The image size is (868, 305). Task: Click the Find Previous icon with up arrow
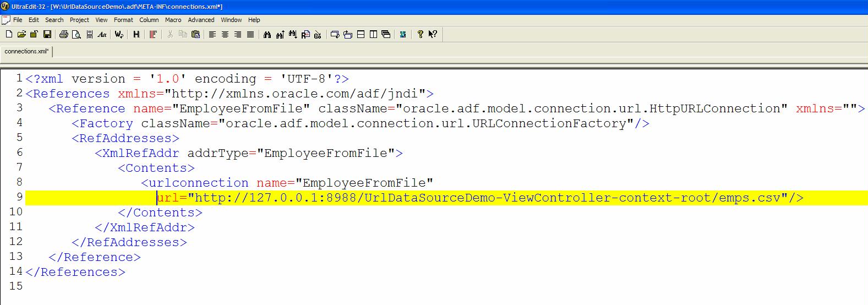click(x=280, y=34)
